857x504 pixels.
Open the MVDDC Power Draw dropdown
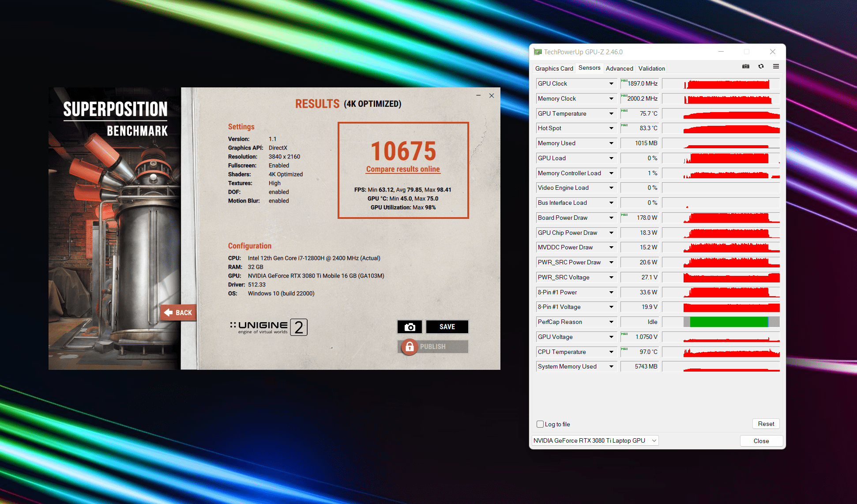click(611, 247)
